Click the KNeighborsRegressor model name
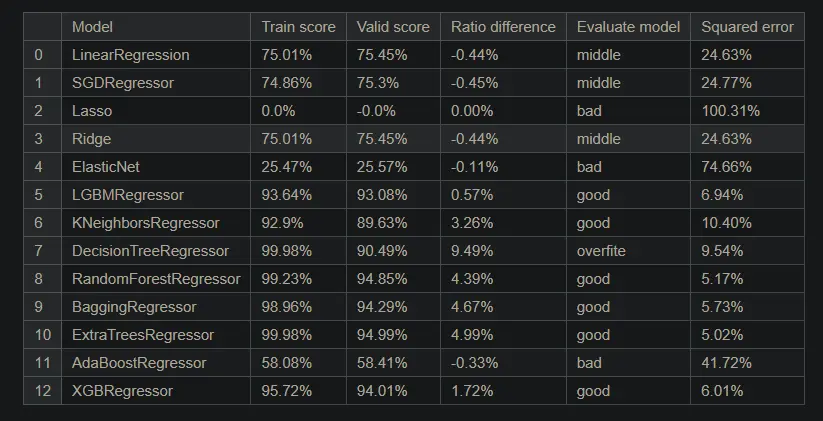This screenshot has height=421, width=823. click(x=145, y=223)
